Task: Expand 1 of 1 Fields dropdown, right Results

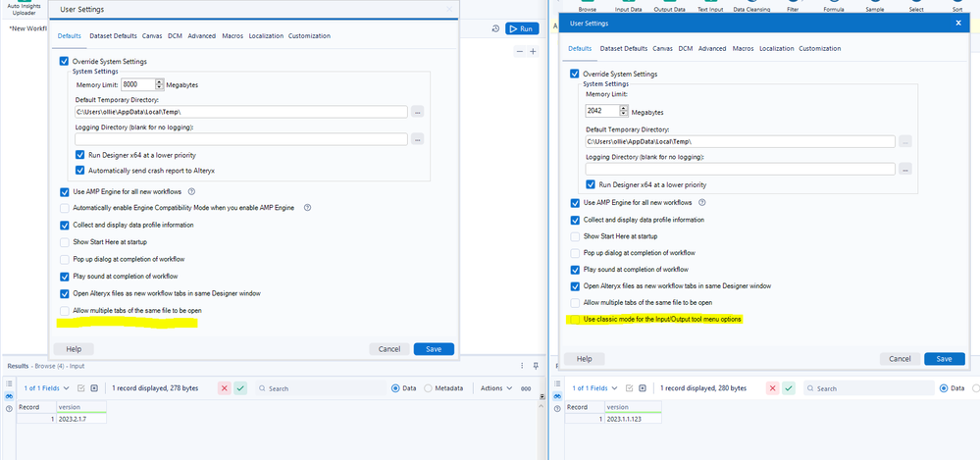Action: coord(595,388)
